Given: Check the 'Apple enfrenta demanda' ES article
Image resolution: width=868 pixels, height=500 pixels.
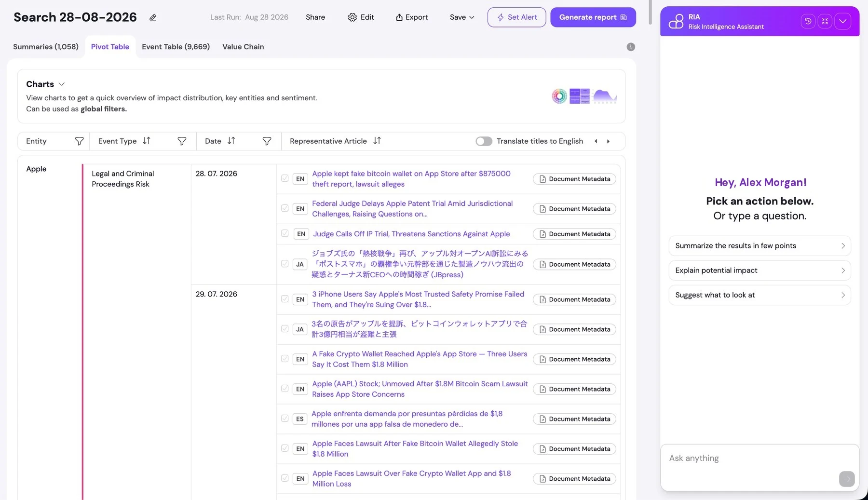Looking at the screenshot, I should coord(285,419).
